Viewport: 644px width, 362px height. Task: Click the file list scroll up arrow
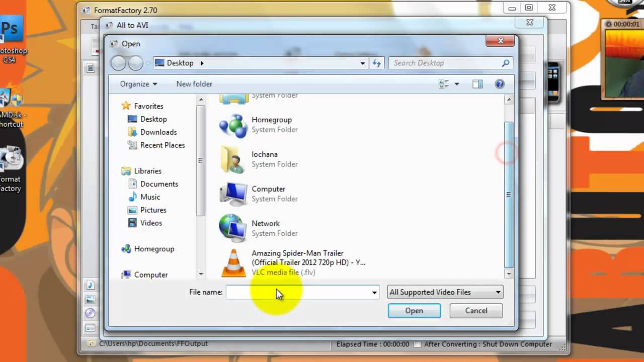coord(509,100)
